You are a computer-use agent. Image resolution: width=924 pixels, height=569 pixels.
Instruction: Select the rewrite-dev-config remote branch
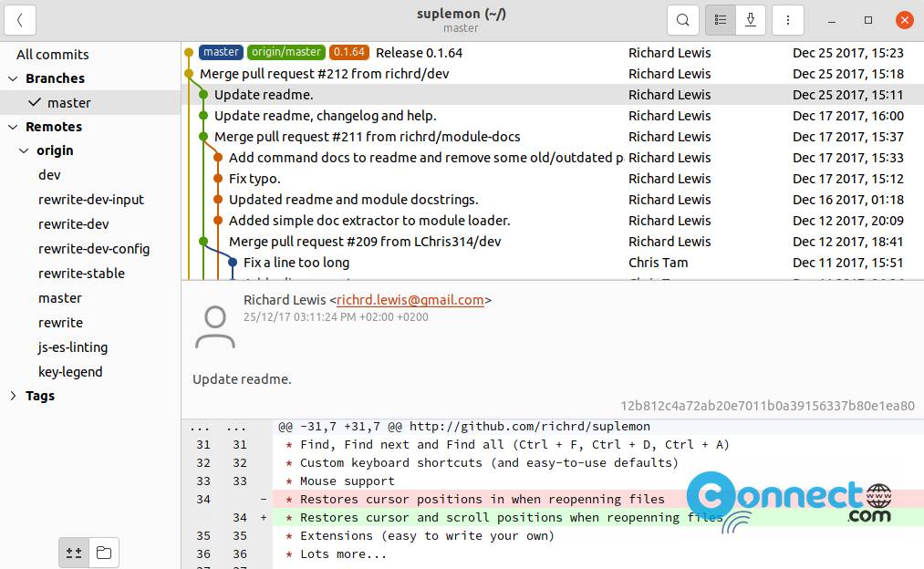[90, 249]
